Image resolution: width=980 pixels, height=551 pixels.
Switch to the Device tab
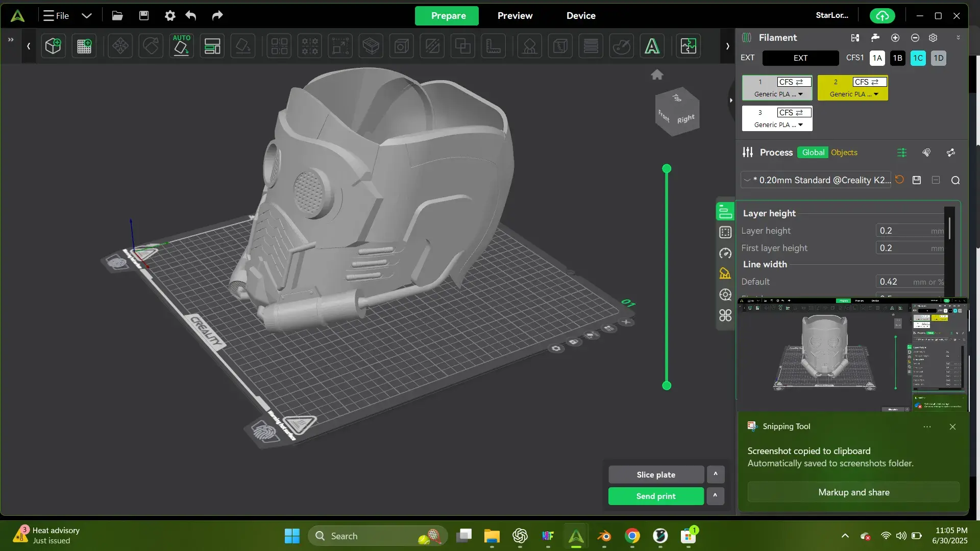pyautogui.click(x=581, y=16)
